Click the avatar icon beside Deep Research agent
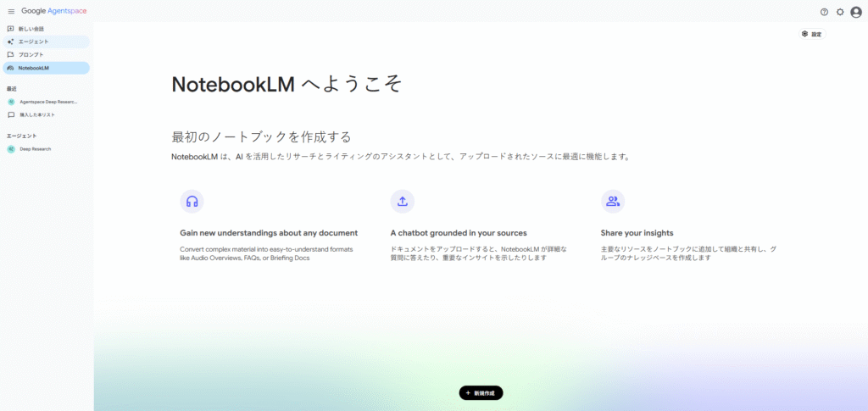 [10, 149]
